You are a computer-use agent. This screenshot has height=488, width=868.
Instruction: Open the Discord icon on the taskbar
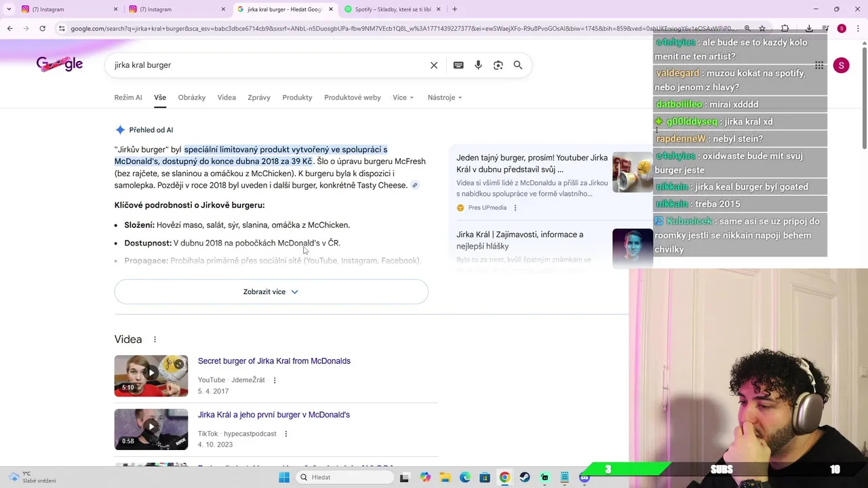click(585, 477)
